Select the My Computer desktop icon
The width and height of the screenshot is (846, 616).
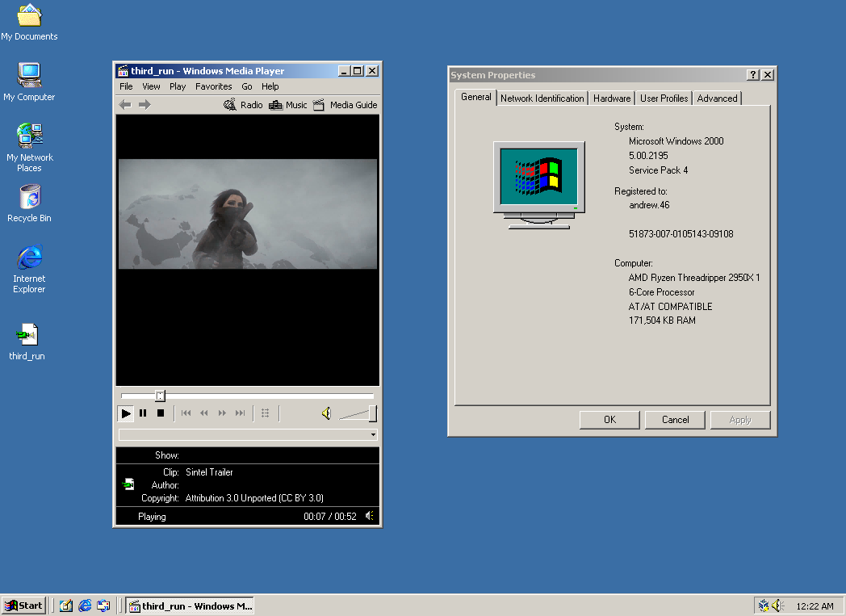pos(29,82)
